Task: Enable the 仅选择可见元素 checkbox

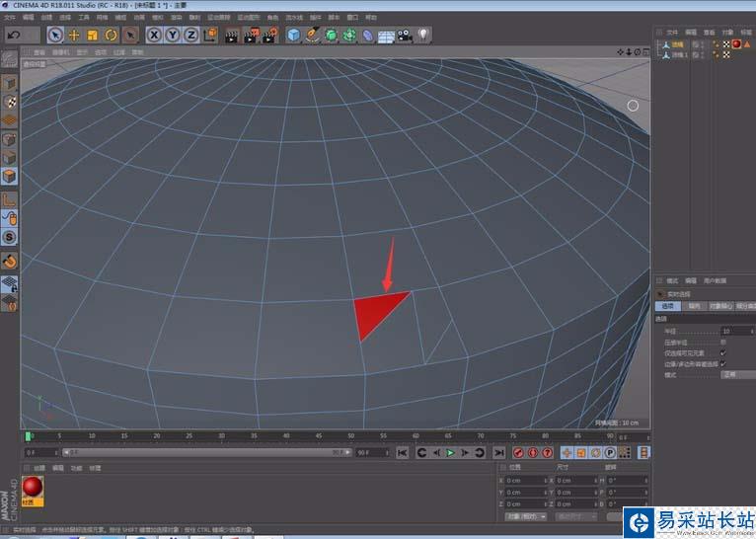Action: 723,352
